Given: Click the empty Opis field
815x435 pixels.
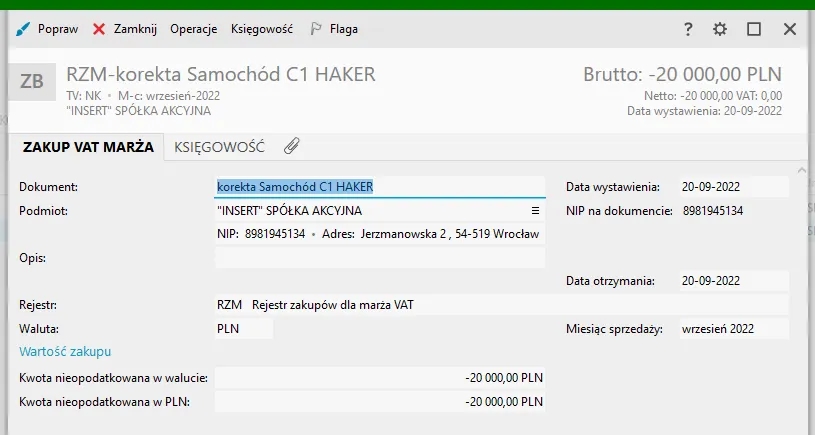Looking at the screenshot, I should [380, 258].
